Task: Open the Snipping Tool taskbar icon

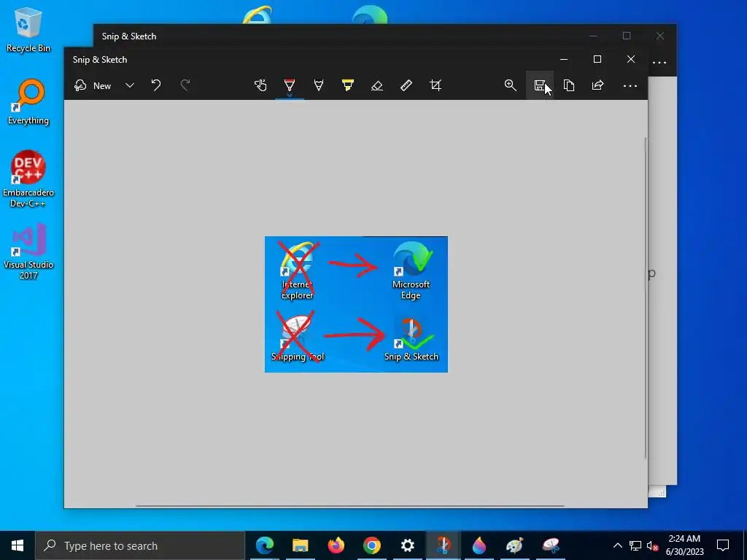Action: (x=551, y=545)
